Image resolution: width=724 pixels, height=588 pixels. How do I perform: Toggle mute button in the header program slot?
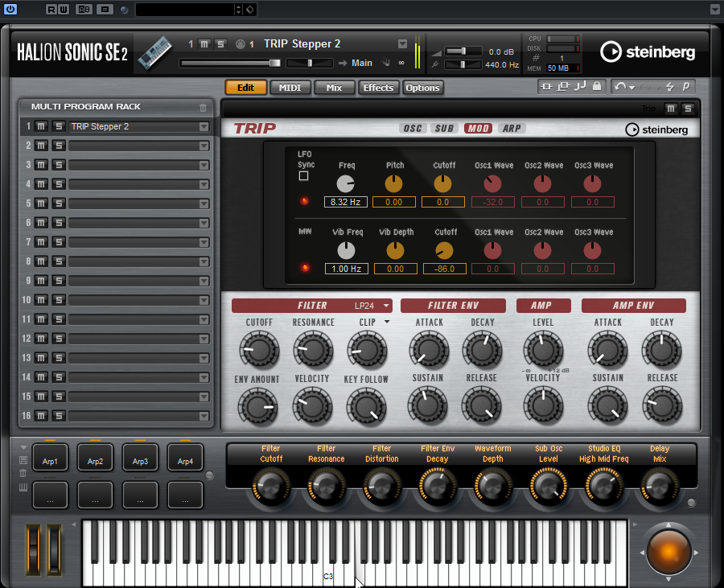click(x=204, y=44)
